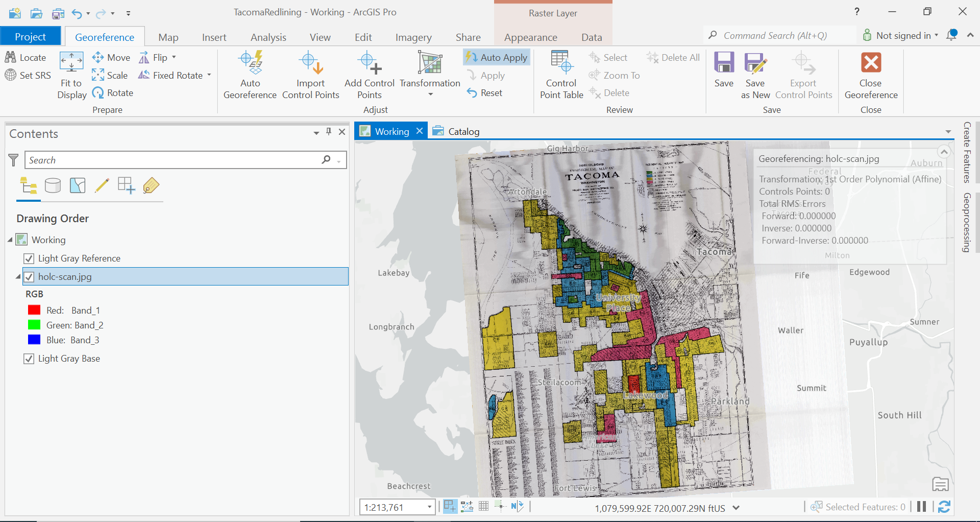Select the Scale tool

110,75
